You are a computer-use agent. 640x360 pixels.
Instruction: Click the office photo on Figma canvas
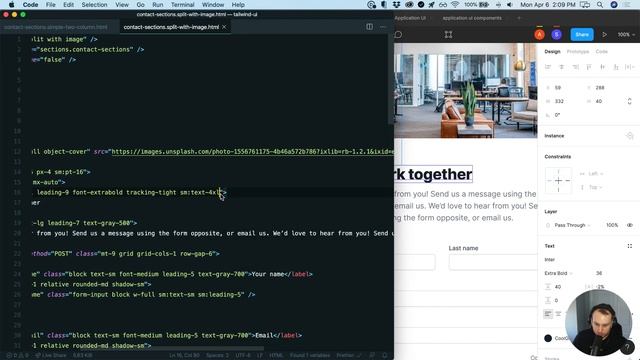click(466, 90)
